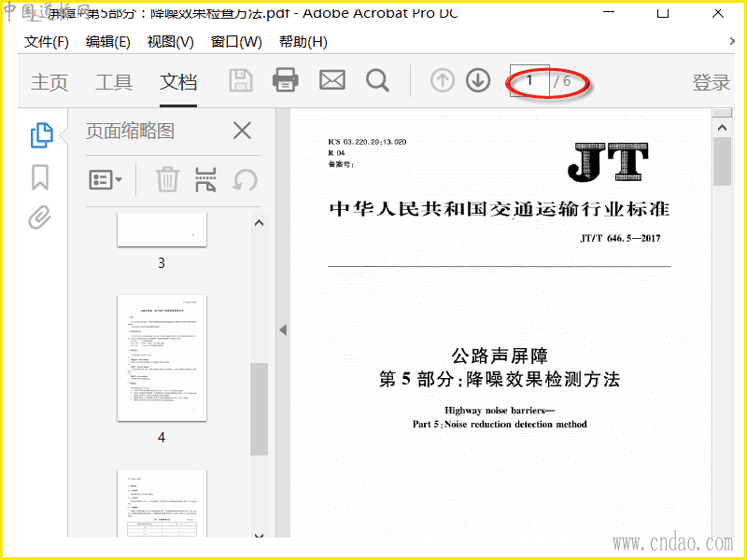Click the 登录 sign-in button
Screen dimensions: 747x560
711,82
